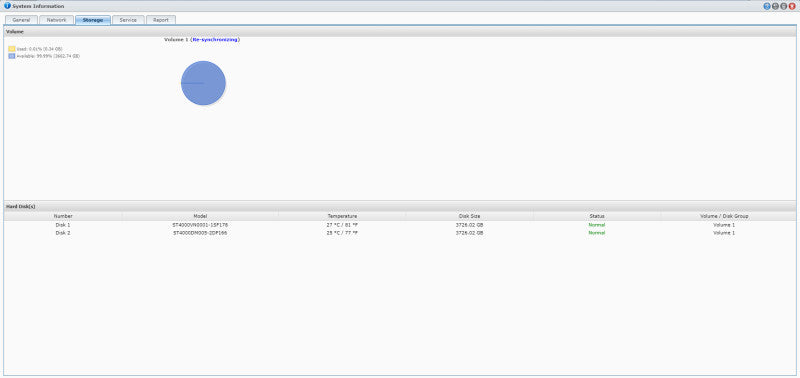Click model ST4000DM005-2DP166

[201, 233]
